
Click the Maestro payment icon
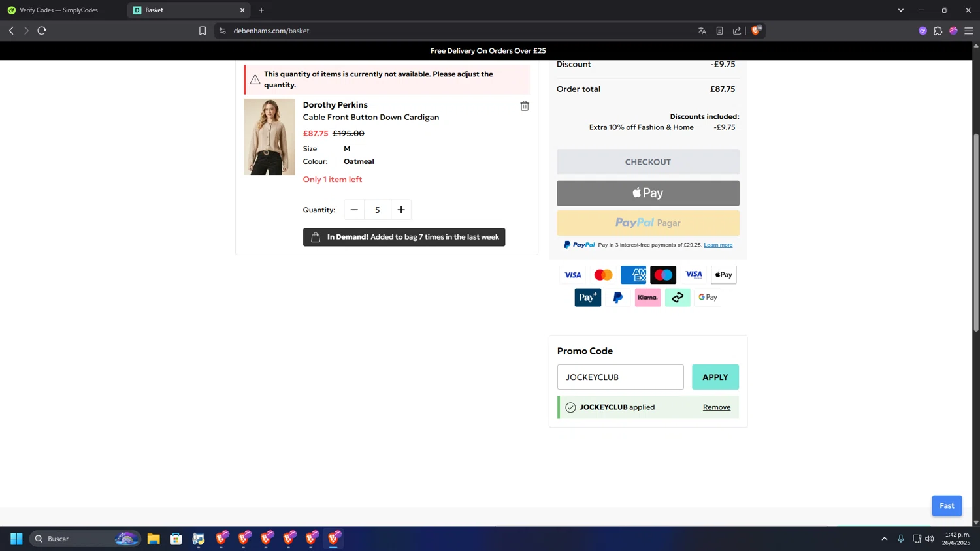pos(663,275)
